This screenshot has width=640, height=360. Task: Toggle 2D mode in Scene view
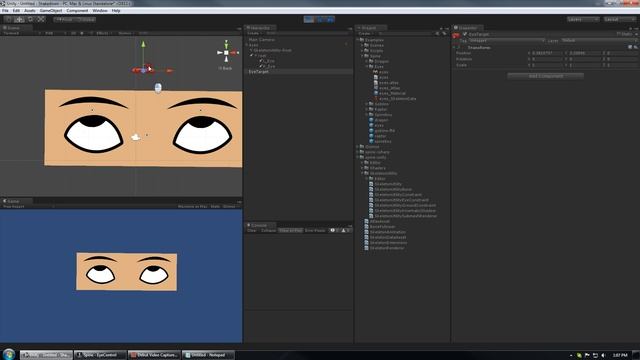[73, 33]
